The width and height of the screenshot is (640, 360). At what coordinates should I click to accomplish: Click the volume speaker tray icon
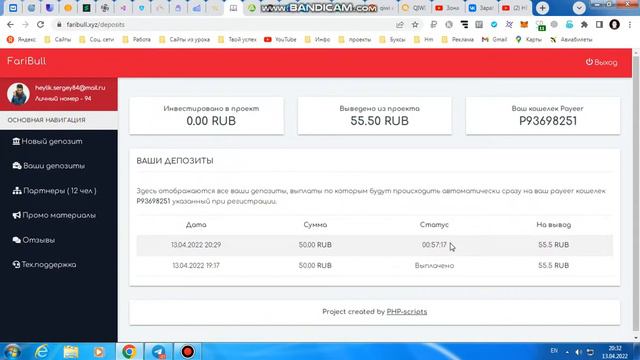point(578,352)
